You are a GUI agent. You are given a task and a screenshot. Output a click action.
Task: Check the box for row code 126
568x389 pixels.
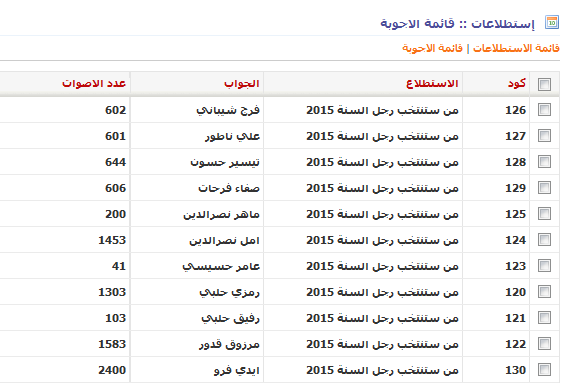[544, 110]
